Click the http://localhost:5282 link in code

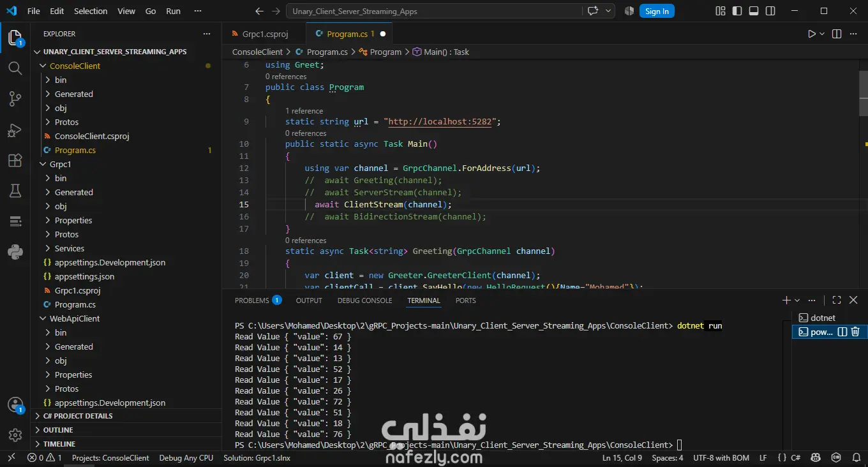click(441, 121)
